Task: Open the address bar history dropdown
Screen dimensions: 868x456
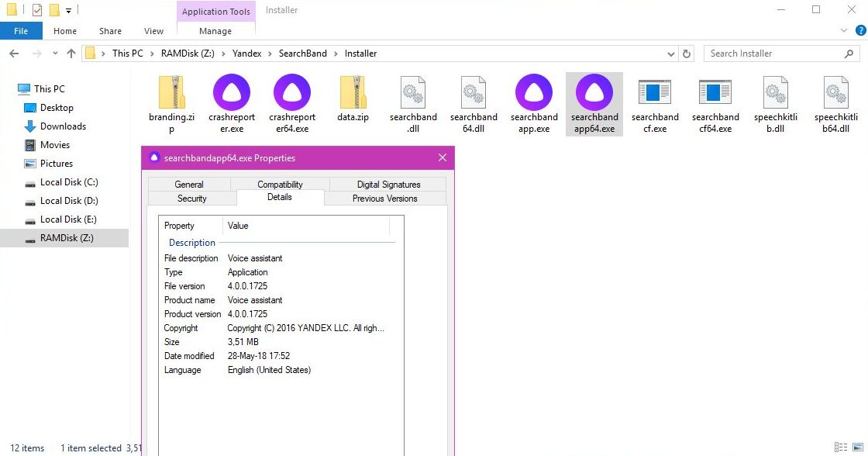Action: pyautogui.click(x=671, y=54)
